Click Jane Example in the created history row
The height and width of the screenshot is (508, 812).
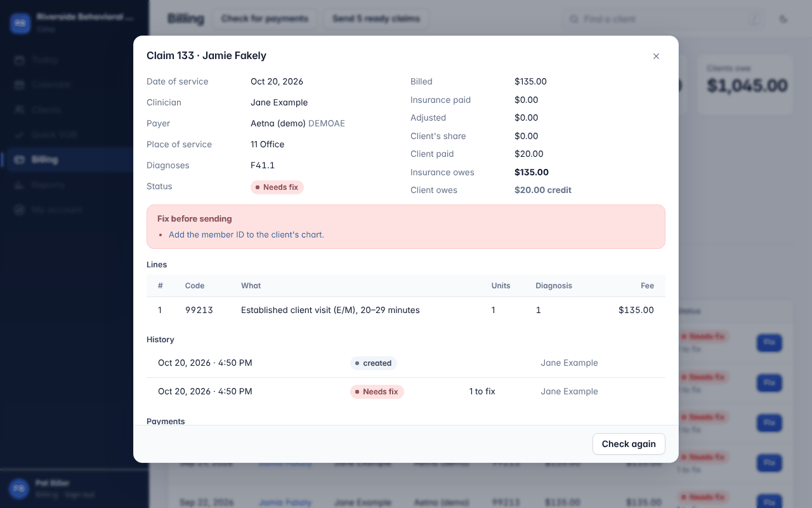point(569,363)
